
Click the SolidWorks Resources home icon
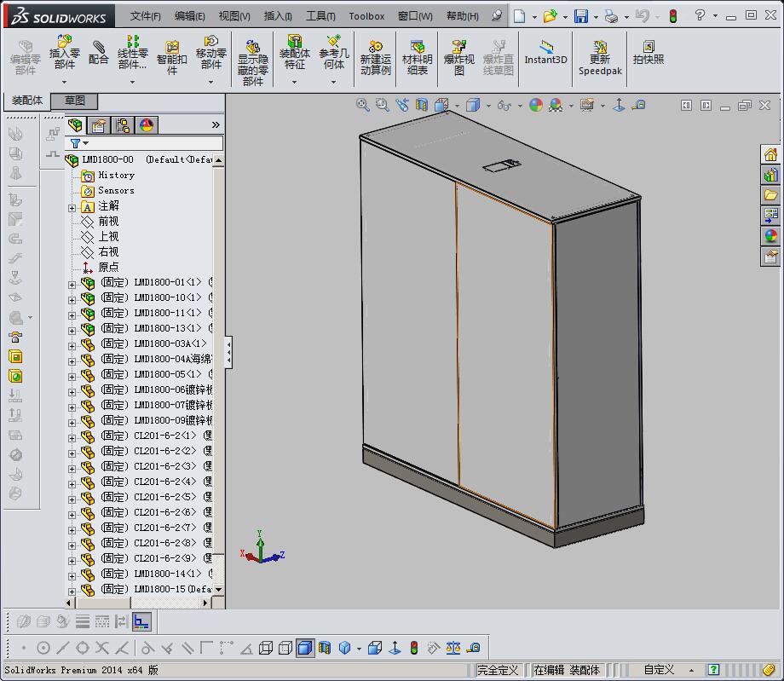(x=771, y=154)
